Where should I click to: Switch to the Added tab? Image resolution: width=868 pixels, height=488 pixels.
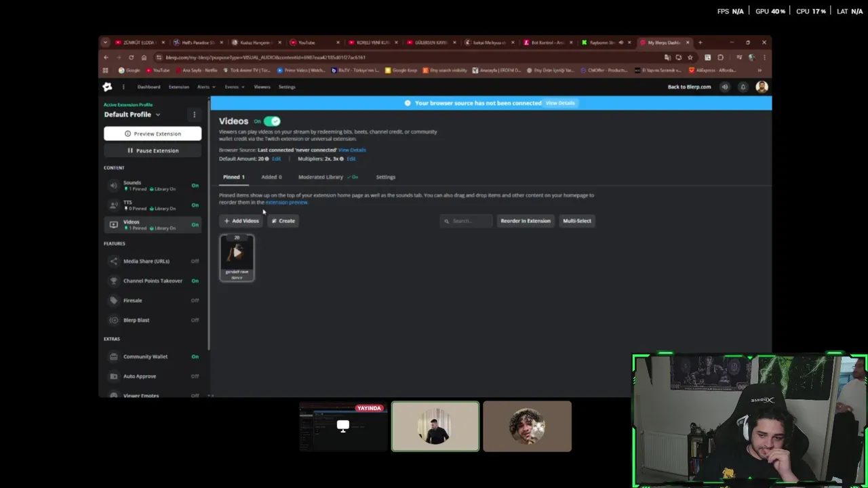point(271,177)
